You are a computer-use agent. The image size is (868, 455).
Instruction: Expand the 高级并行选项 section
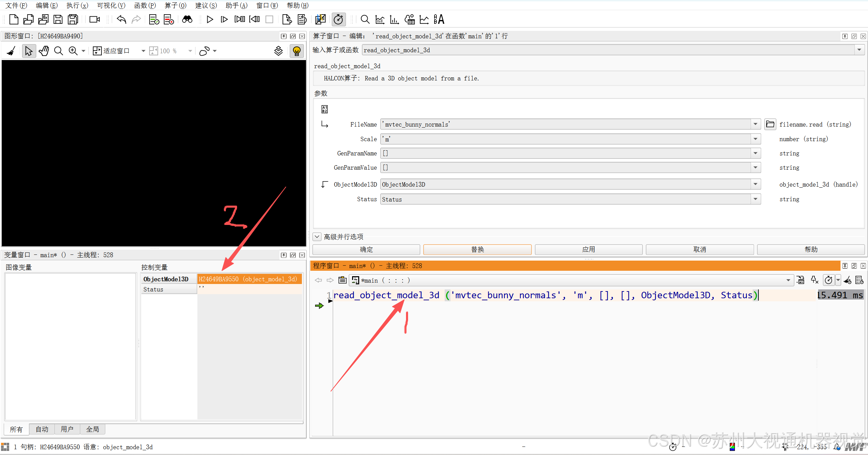[317, 236]
